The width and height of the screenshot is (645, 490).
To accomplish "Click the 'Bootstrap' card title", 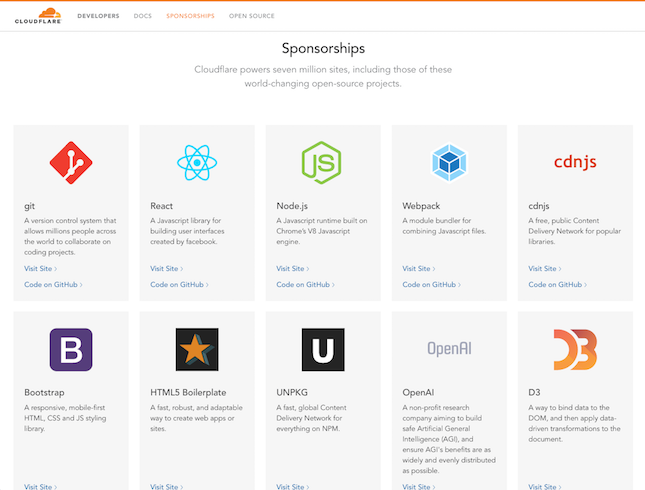I will pos(44,392).
